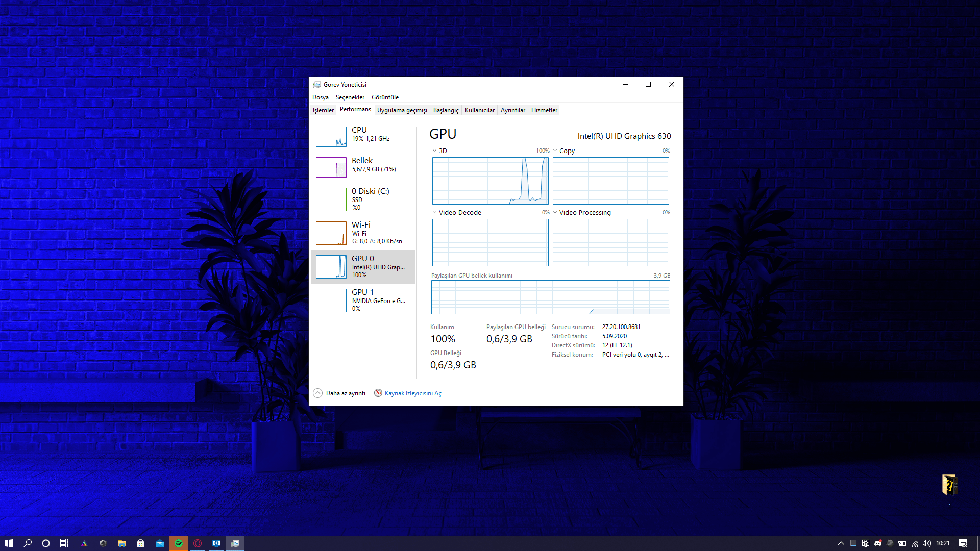Switch to the İşlemler tab

pyautogui.click(x=323, y=110)
